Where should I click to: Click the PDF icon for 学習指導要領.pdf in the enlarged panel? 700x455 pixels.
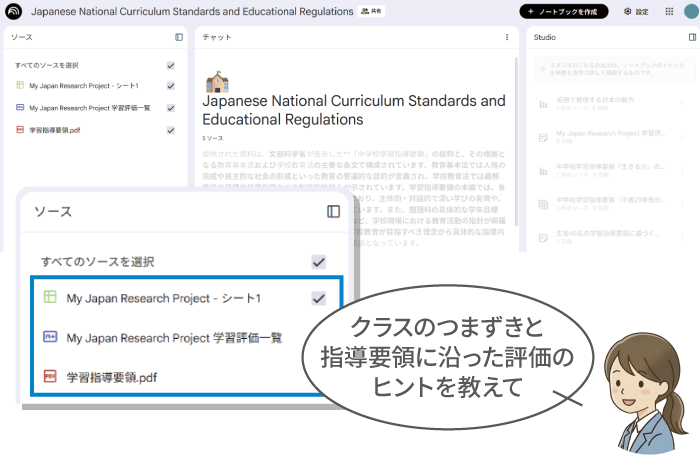pos(48,377)
